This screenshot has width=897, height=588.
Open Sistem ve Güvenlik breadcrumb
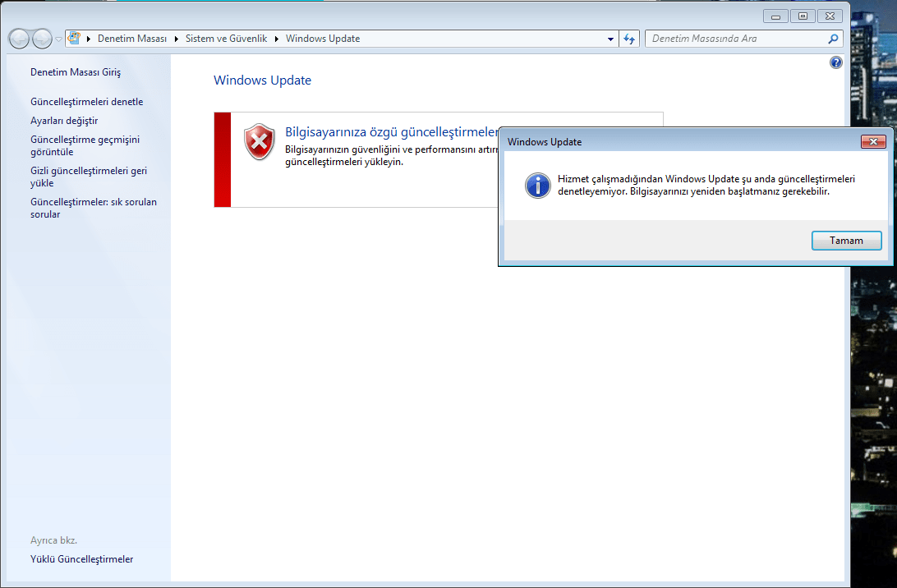tap(226, 39)
